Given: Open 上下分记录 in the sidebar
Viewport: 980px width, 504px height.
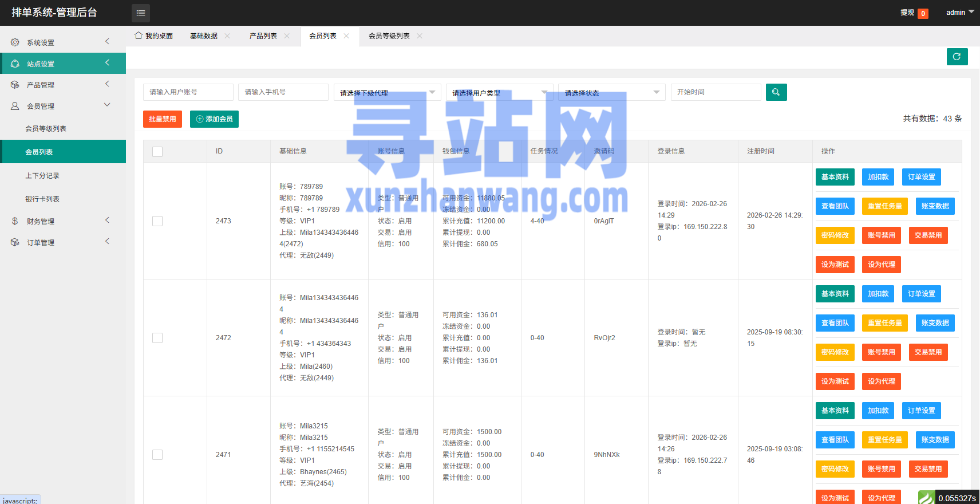Looking at the screenshot, I should pyautogui.click(x=42, y=176).
